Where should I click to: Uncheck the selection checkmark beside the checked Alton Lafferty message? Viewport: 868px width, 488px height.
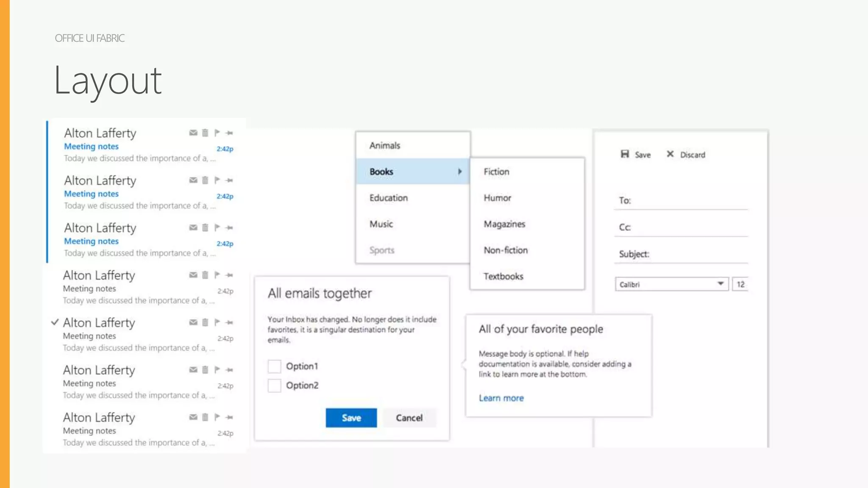pos(55,322)
